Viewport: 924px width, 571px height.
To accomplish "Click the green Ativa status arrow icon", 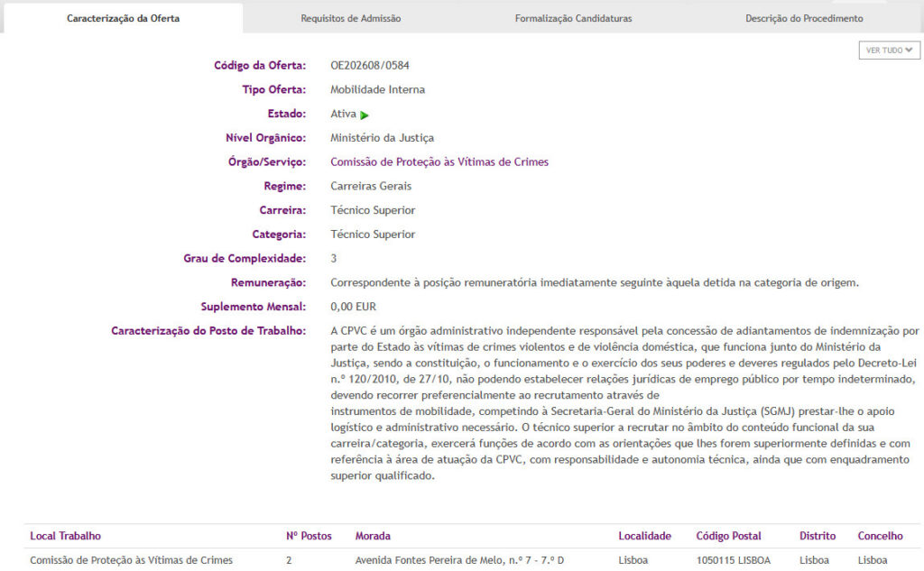I will (365, 115).
